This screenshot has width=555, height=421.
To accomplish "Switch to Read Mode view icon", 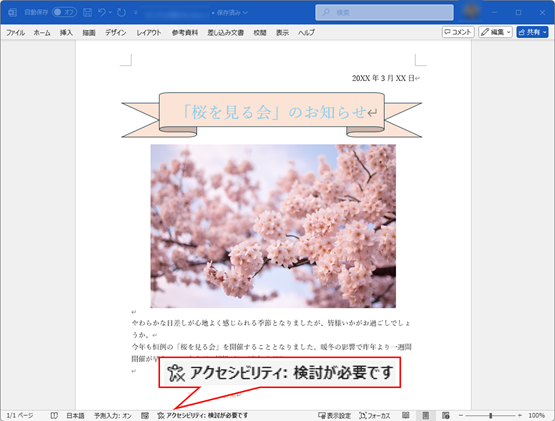I will tap(406, 415).
